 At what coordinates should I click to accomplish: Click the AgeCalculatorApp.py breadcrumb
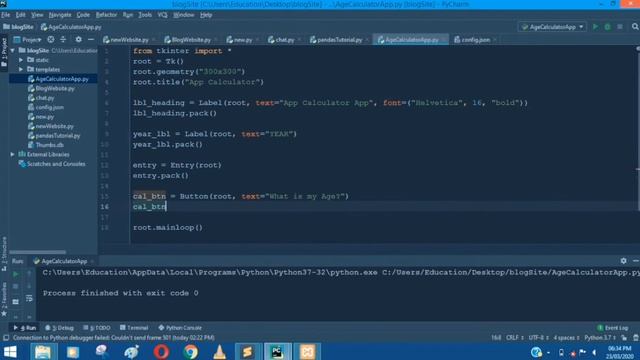pos(71,27)
